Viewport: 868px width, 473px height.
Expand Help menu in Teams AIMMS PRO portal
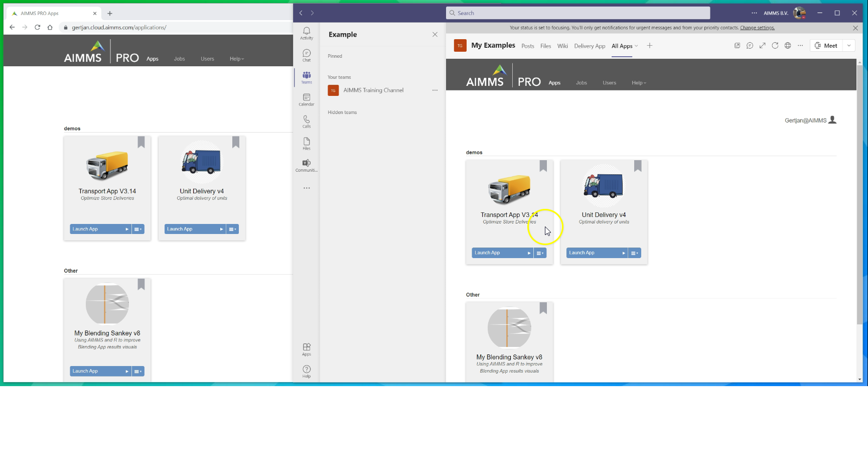tap(639, 83)
